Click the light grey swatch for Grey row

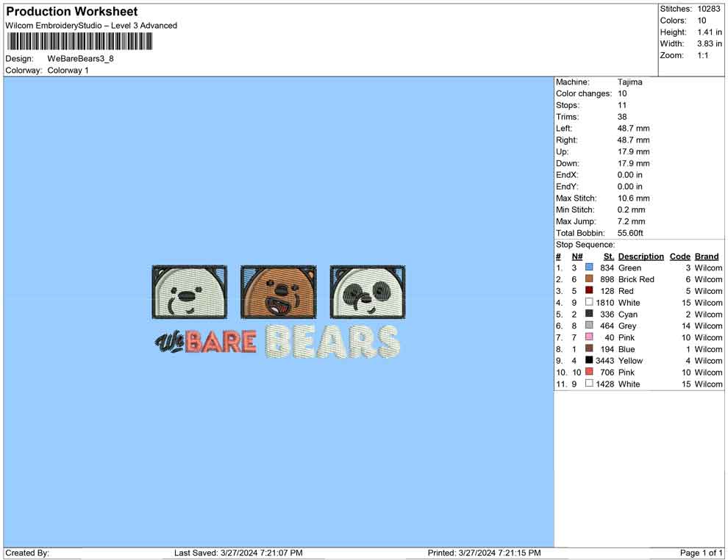tap(589, 326)
